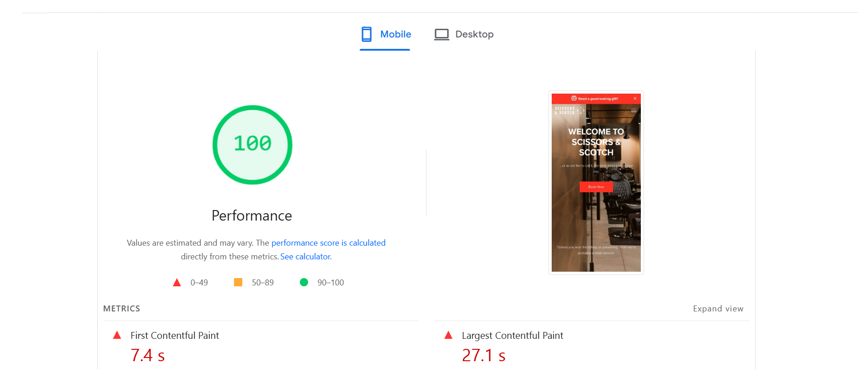Viewport: 868px width, 379px height.
Task: Expand the metrics view
Action: coord(718,309)
